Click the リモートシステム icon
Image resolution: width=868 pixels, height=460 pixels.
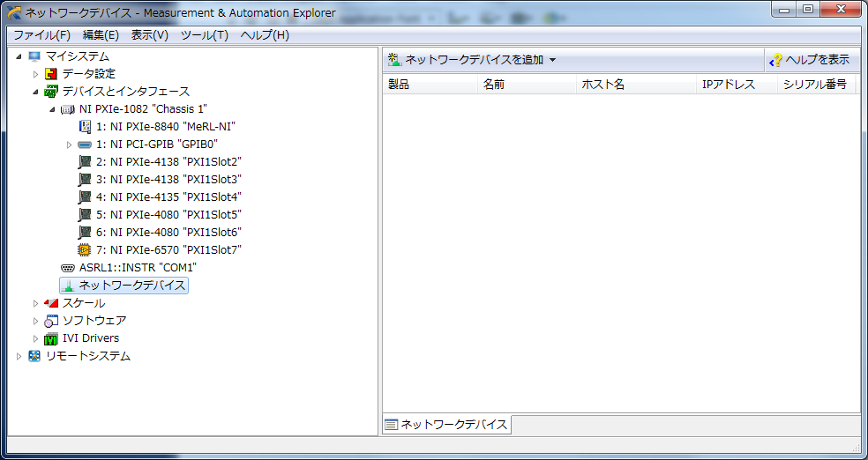point(34,356)
